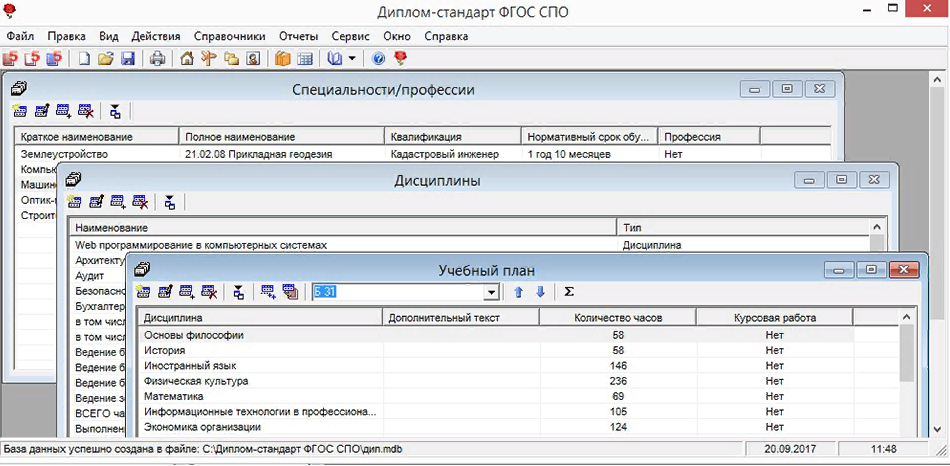Move row up with blue up arrow
This screenshot has height=466, width=950.
[518, 292]
